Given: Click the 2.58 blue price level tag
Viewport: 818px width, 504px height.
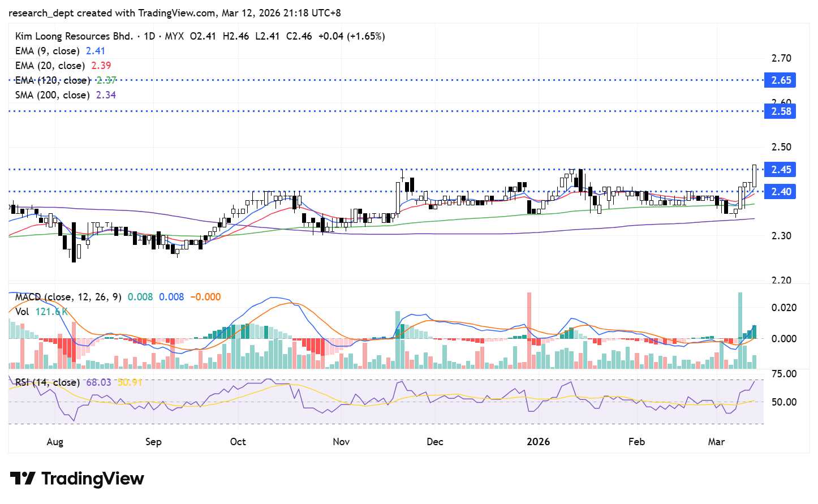Looking at the screenshot, I should 781,111.
